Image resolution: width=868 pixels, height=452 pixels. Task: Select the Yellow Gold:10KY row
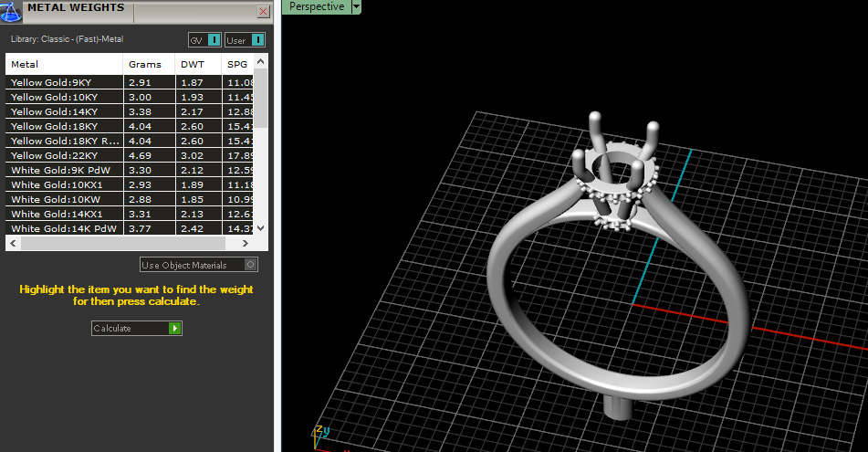pyautogui.click(x=130, y=97)
